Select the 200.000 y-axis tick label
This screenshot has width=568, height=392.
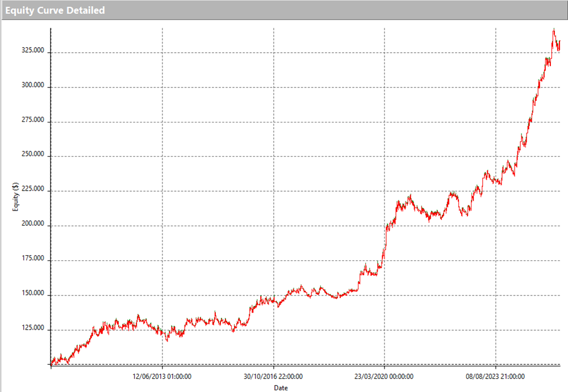(x=32, y=226)
